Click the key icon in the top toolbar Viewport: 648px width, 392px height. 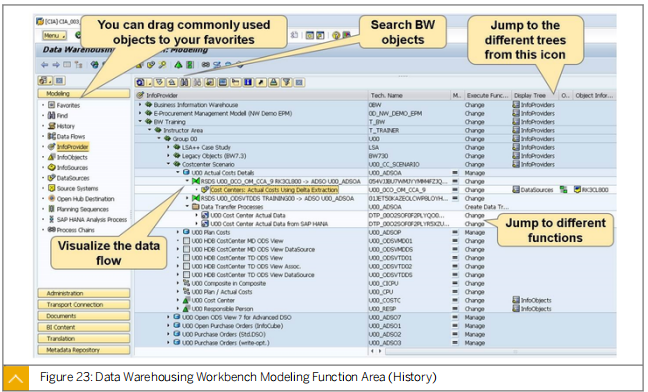pyautogui.click(x=162, y=65)
